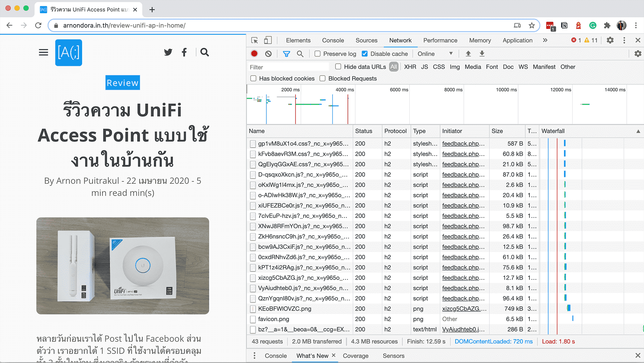Viewport: 644px width, 363px height.
Task: Toggle the device toolbar icon
Action: (268, 40)
